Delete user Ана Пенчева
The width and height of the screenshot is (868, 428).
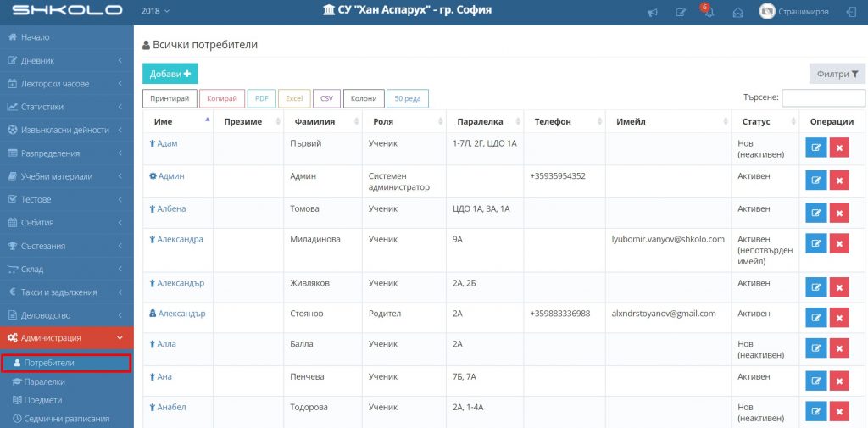click(x=839, y=381)
